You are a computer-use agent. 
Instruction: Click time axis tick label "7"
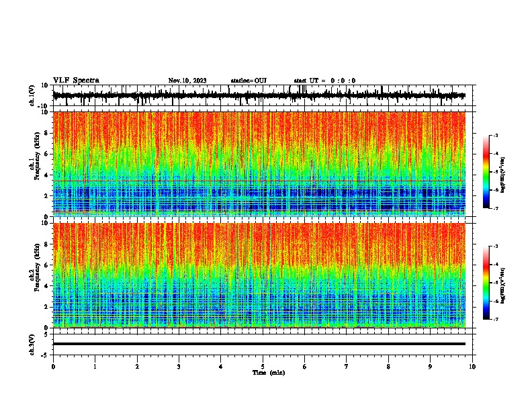(x=347, y=367)
